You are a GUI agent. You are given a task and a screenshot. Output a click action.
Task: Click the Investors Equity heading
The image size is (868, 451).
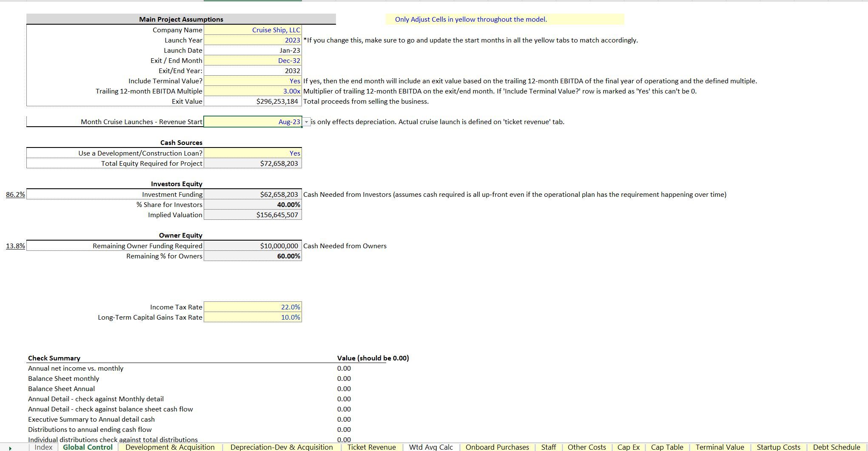click(x=176, y=184)
